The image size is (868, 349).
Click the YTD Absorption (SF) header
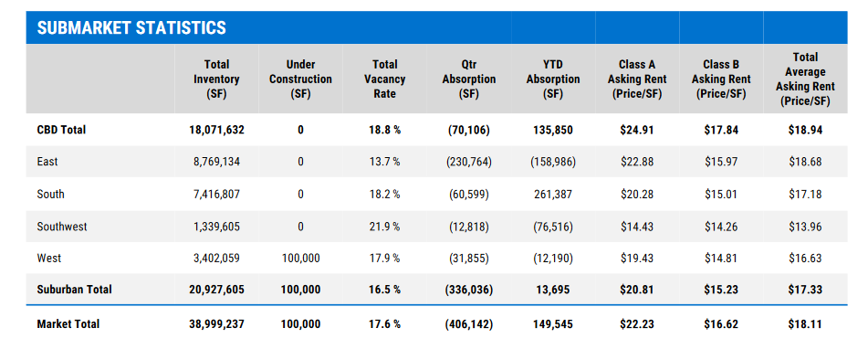pos(553,79)
